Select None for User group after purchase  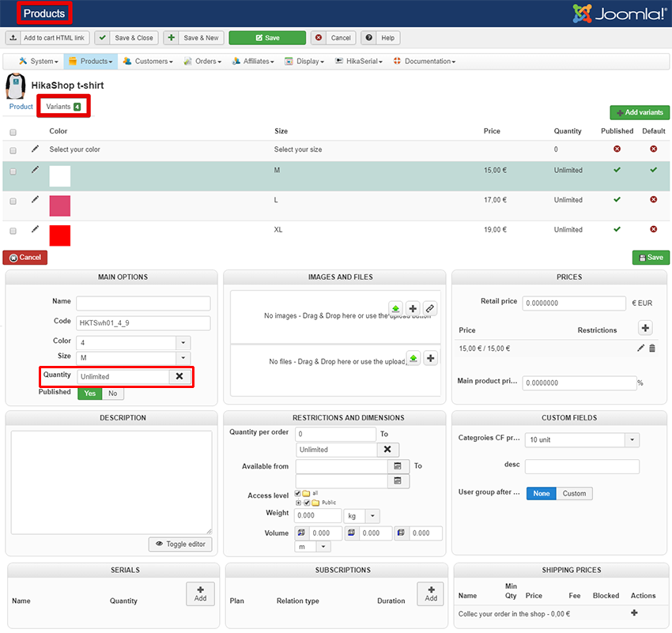coord(542,493)
